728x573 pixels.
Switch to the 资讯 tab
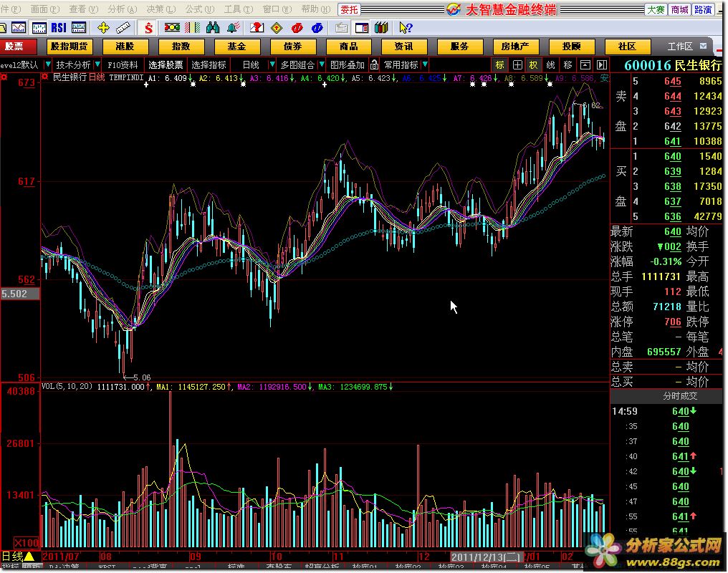[x=404, y=46]
